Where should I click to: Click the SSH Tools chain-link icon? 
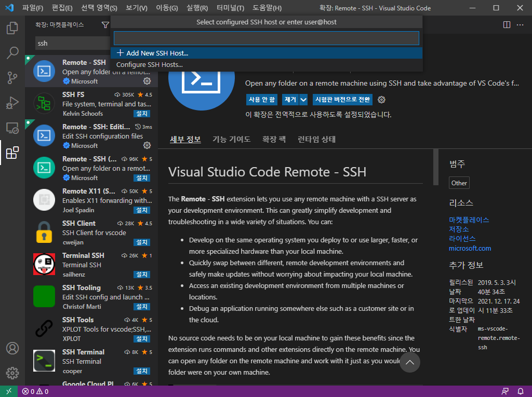(x=44, y=328)
